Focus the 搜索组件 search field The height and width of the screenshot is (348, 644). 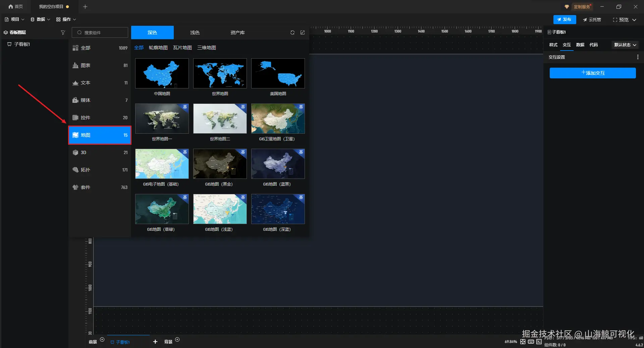point(100,32)
